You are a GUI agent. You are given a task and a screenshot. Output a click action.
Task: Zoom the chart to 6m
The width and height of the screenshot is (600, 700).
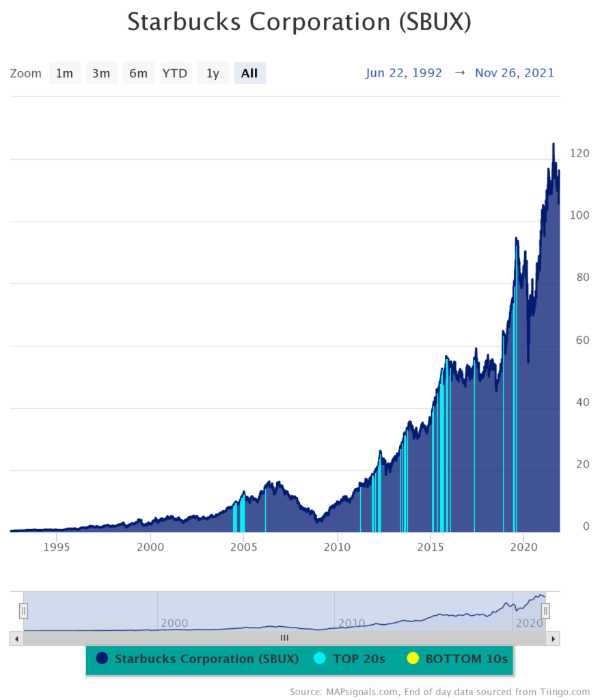pyautogui.click(x=138, y=73)
